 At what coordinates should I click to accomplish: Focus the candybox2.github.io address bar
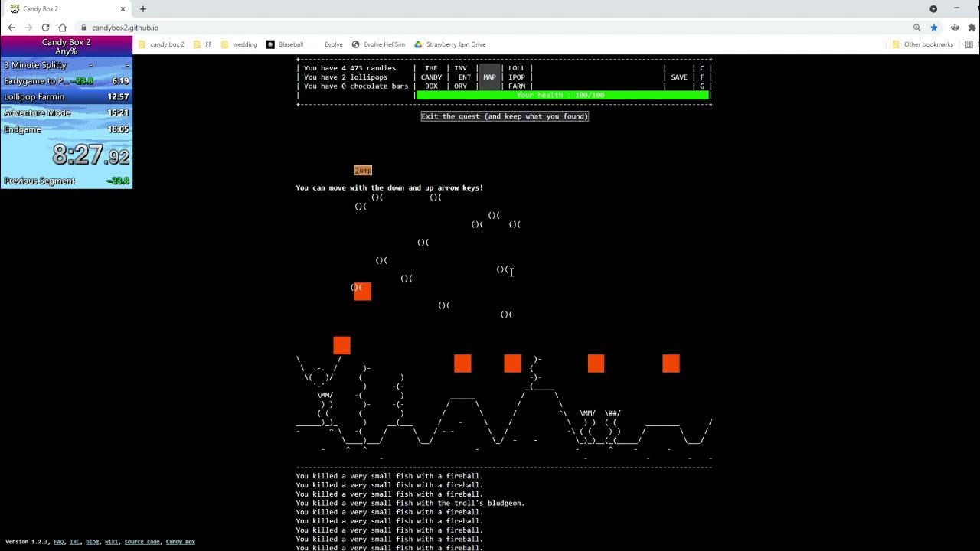(125, 28)
